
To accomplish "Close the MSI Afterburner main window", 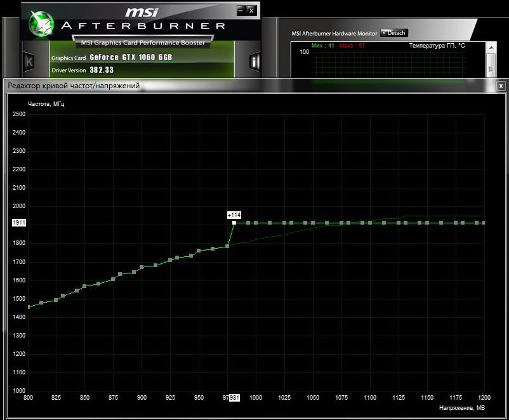I will 251,10.
